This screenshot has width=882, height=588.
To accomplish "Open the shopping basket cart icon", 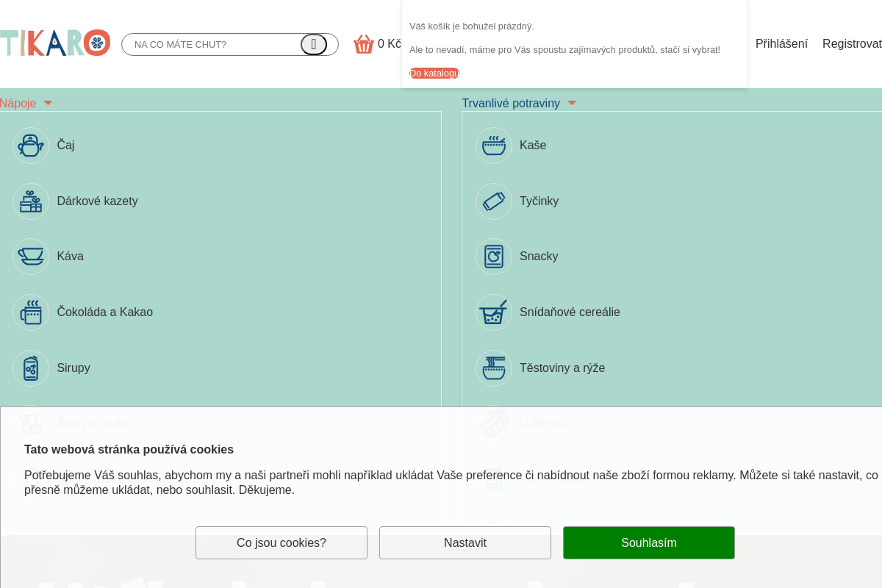I will pyautogui.click(x=364, y=44).
